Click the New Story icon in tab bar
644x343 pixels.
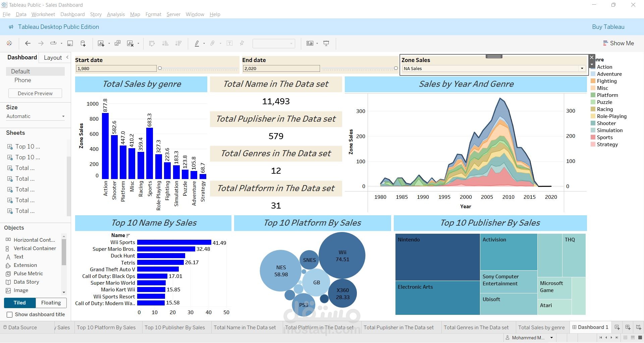point(639,327)
